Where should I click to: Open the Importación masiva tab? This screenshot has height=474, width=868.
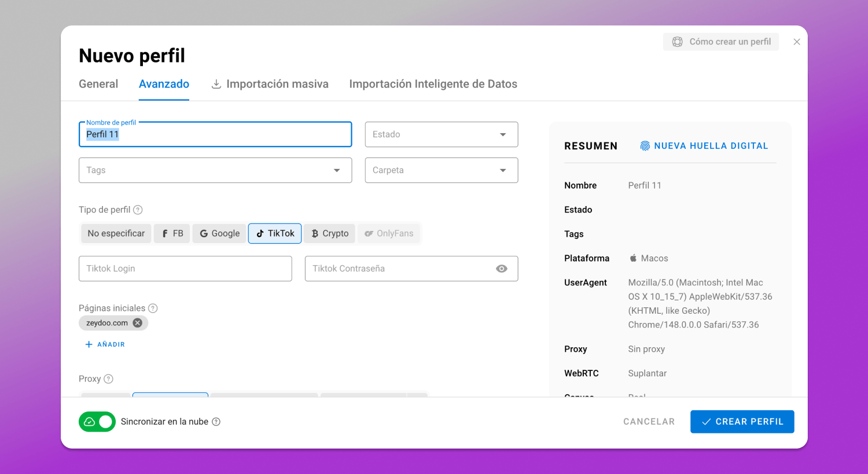point(270,84)
